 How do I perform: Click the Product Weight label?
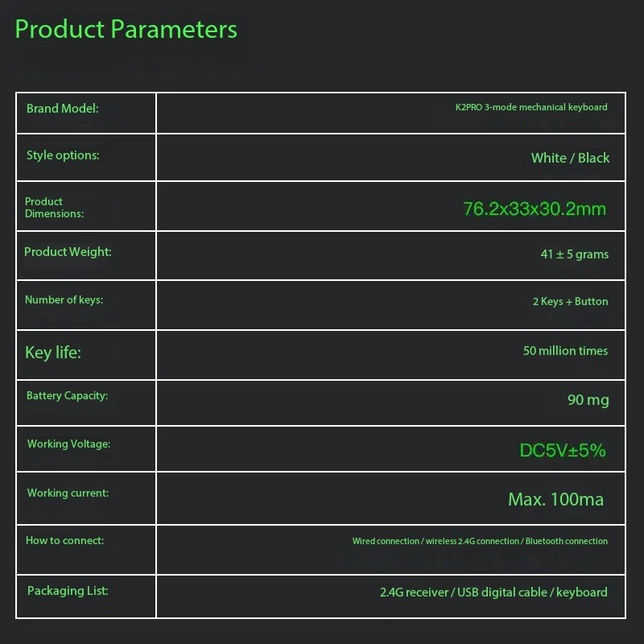(x=68, y=252)
